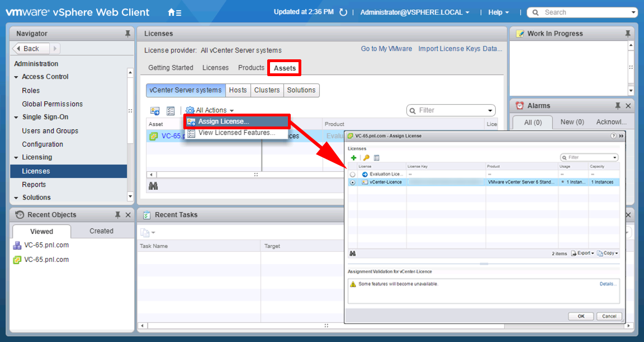Screen dimensions: 644x342
Task: Open the Copy dropdown in Assign License dialog
Action: (608, 253)
